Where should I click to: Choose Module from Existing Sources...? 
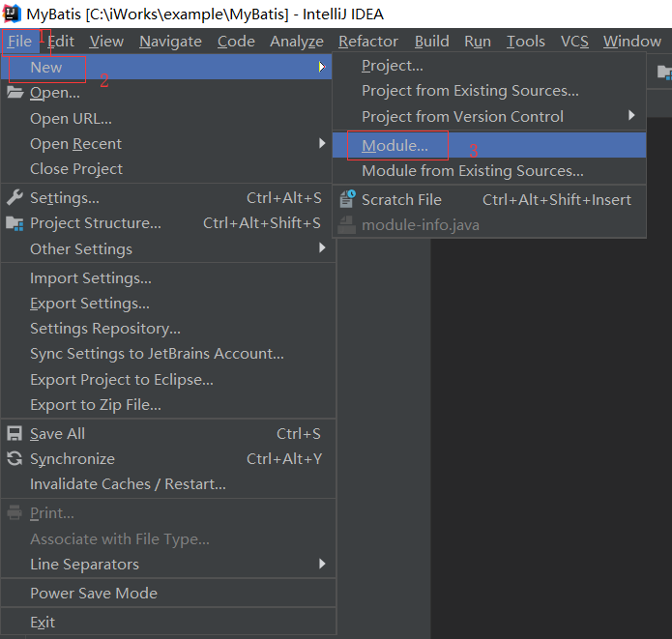[473, 171]
